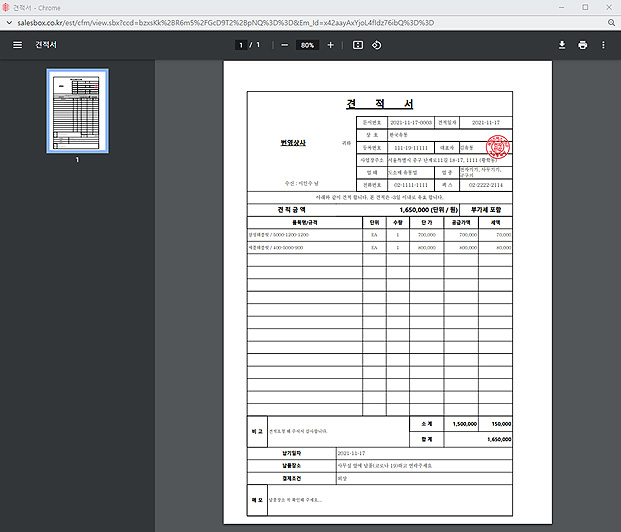Viewport: 621px width, 532px height.
Task: Click the 견 적 서 heading in document
Action: (380, 104)
